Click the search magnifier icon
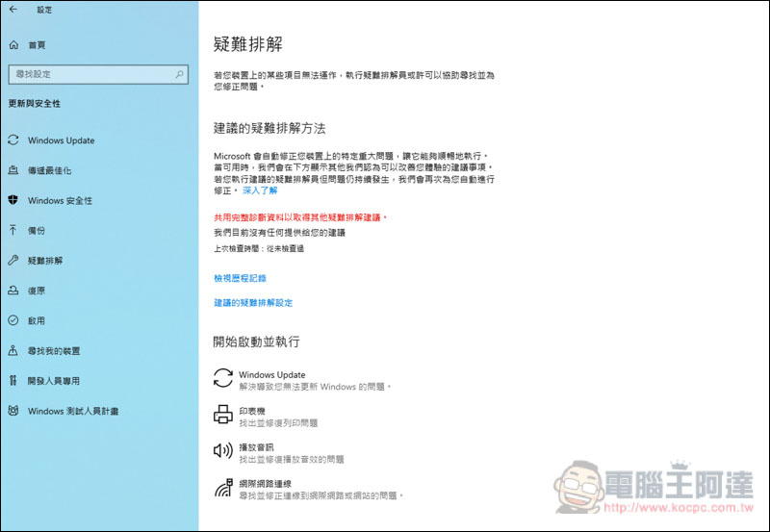The height and width of the screenshot is (532, 770). pyautogui.click(x=179, y=74)
